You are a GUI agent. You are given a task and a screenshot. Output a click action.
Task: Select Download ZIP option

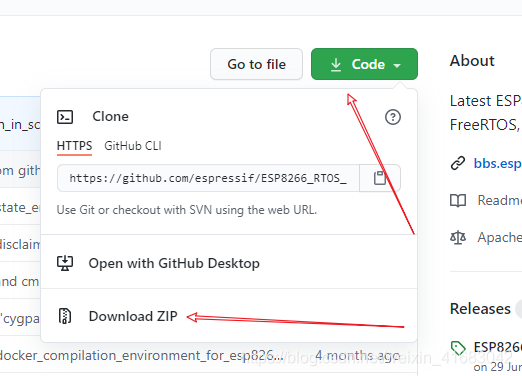click(133, 316)
